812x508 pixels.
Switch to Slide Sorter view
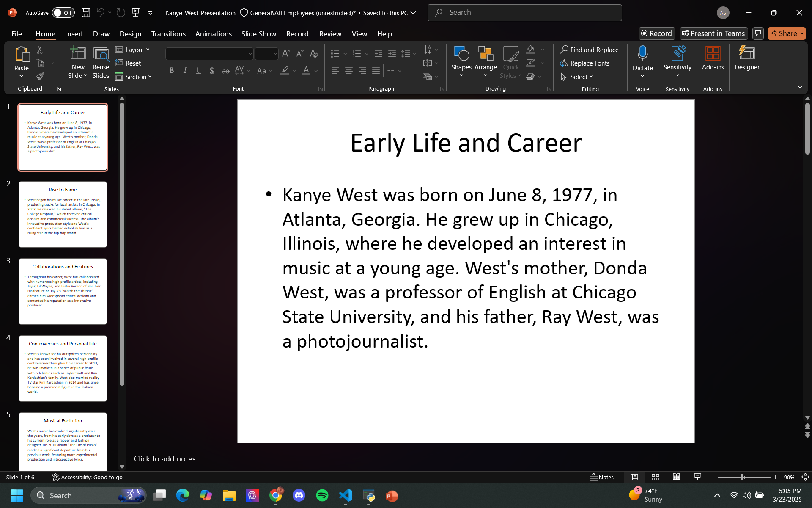(x=655, y=477)
